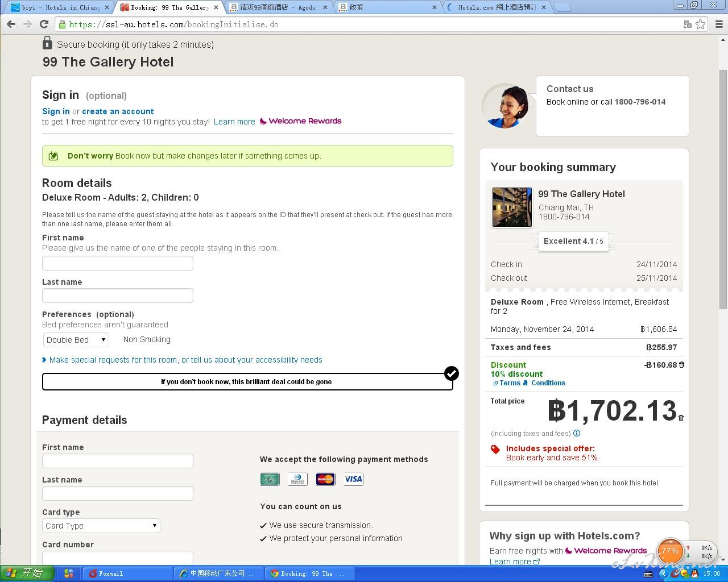This screenshot has height=582, width=728.
Task: Reload the current page
Action: (x=44, y=24)
